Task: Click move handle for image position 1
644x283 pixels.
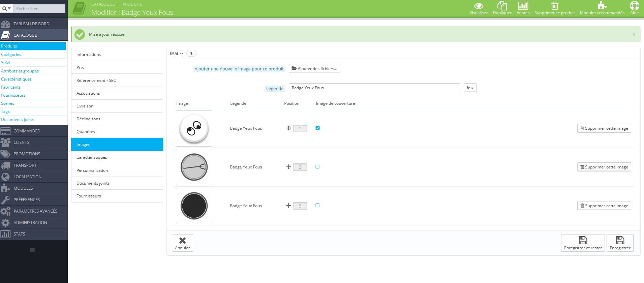Action: (288, 128)
